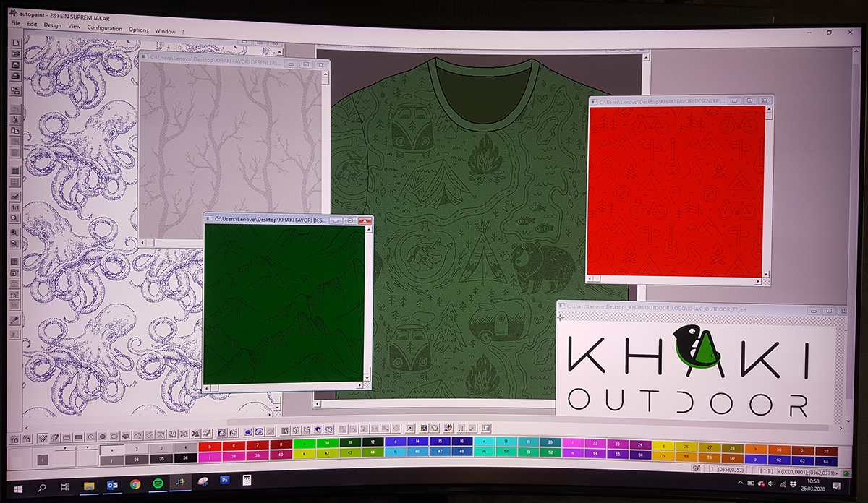Click the Save disk icon in left toolbar

coord(16,65)
